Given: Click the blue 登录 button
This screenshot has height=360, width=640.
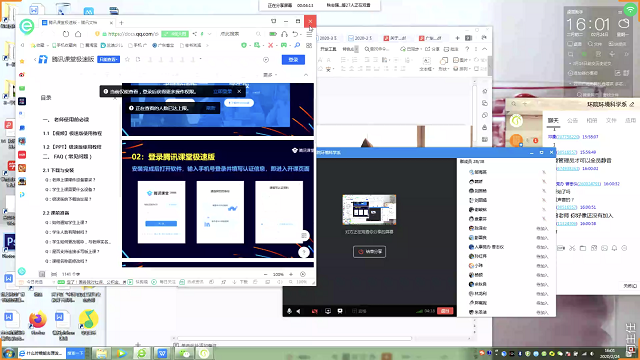Looking at the screenshot, I should point(293,60).
